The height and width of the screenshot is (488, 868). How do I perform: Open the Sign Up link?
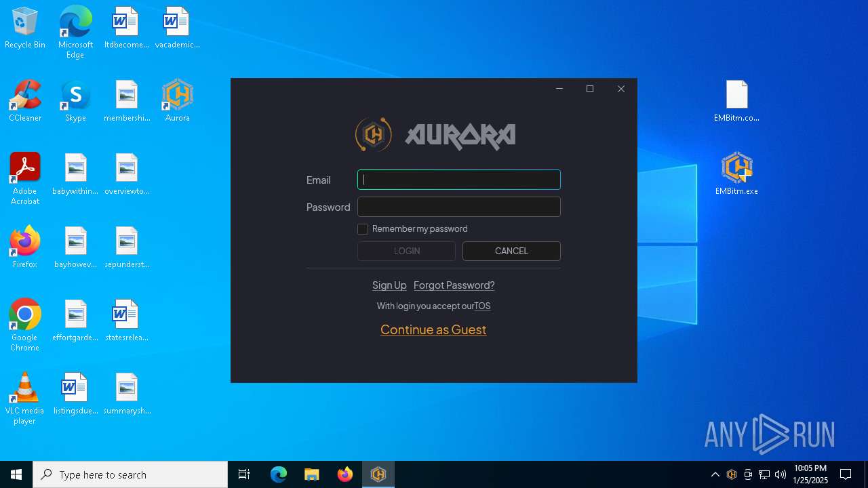pyautogui.click(x=389, y=285)
